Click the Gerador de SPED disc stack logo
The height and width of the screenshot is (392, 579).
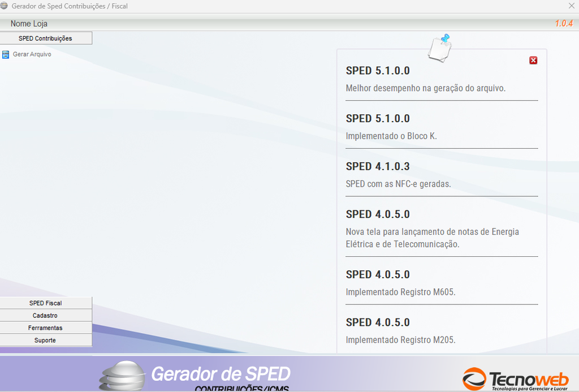click(x=123, y=376)
